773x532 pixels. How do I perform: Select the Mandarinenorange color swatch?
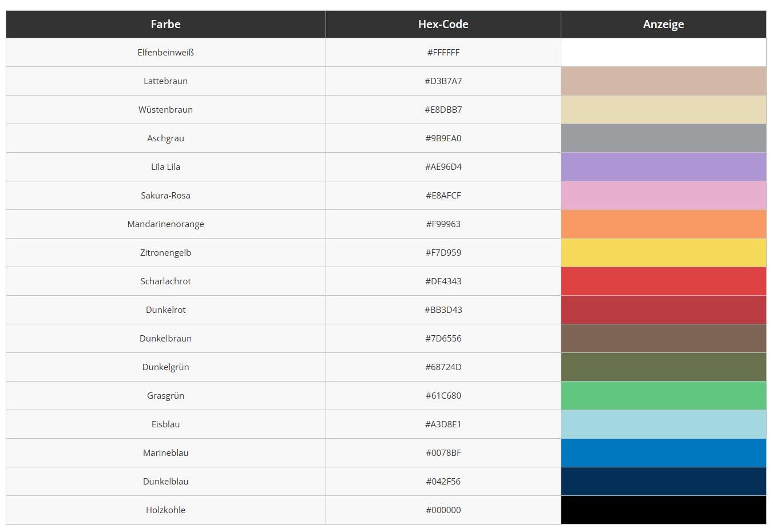[663, 224]
